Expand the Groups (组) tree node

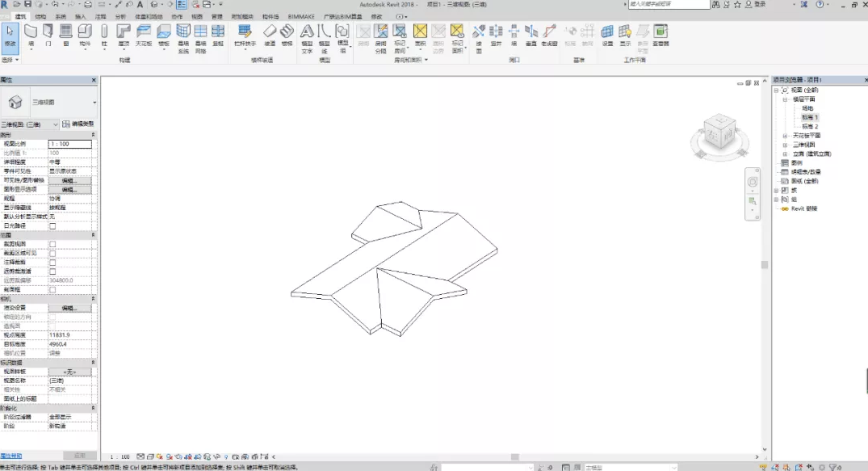click(776, 200)
